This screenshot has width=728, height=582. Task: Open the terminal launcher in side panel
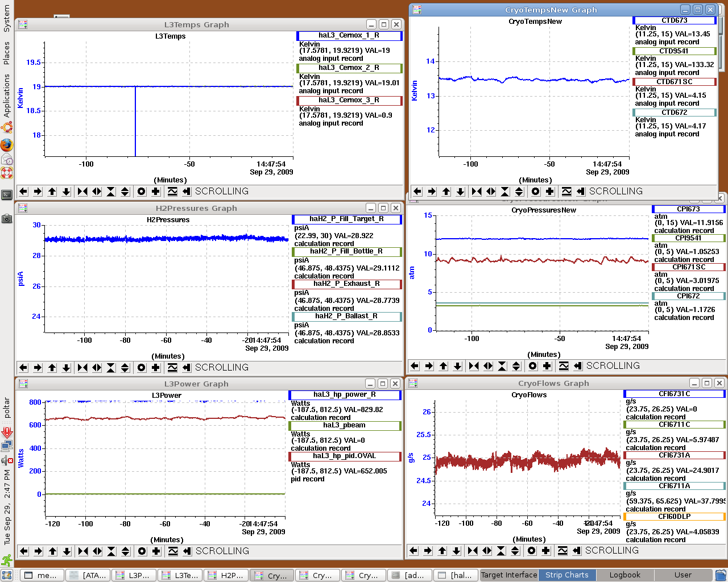click(x=7, y=195)
